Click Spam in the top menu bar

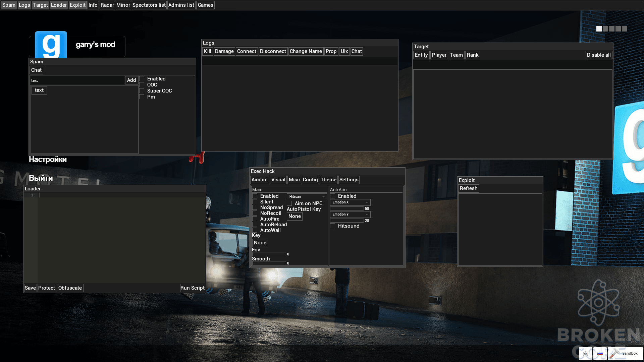(9, 5)
